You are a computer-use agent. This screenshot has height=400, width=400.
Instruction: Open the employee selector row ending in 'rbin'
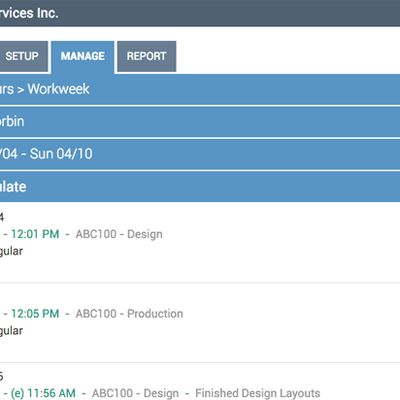(200, 122)
